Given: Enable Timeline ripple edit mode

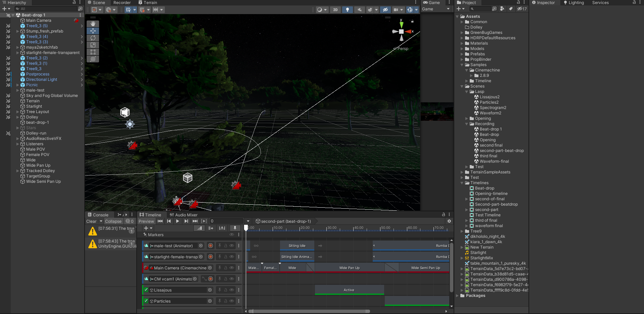Looking at the screenshot, I should point(211,228).
